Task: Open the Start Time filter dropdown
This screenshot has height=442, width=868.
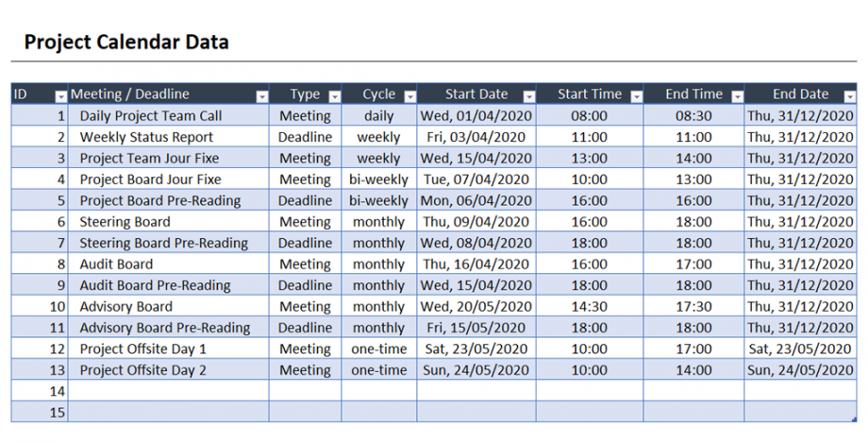Action: tap(636, 95)
